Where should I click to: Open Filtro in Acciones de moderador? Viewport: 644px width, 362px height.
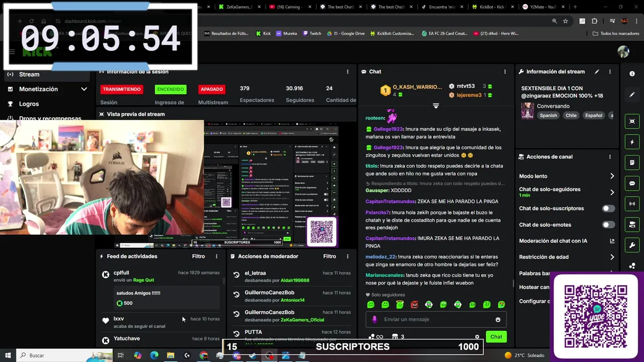[330, 256]
